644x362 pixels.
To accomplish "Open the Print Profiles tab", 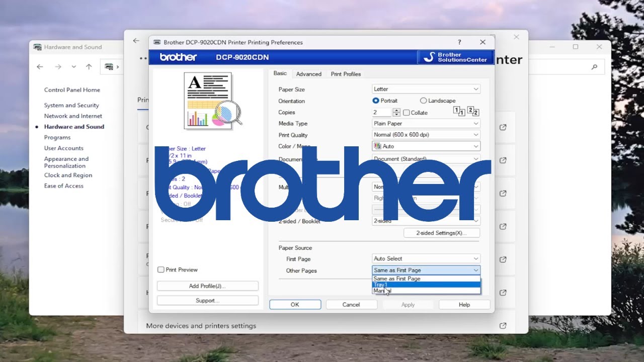I will (346, 74).
